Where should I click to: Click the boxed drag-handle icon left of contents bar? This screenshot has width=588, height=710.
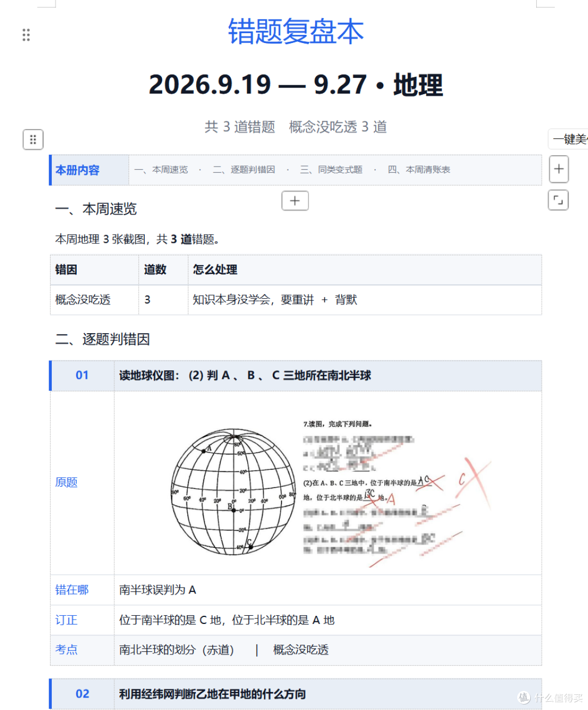point(33,139)
